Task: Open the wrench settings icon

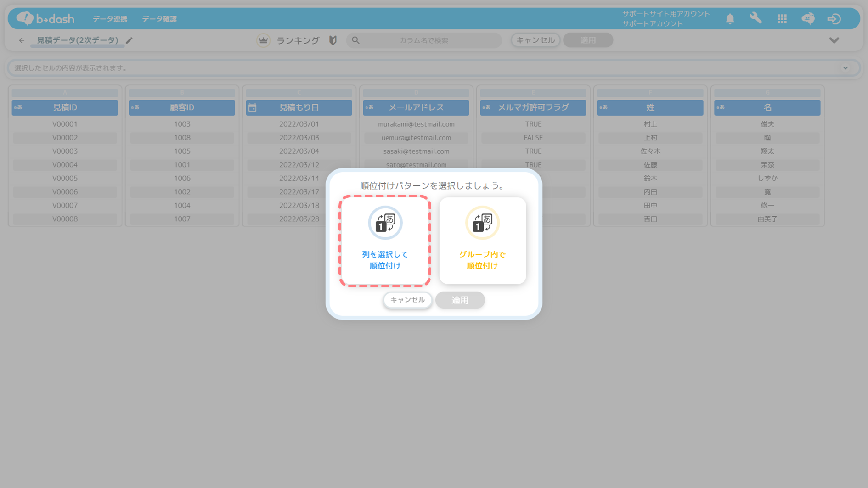Action: (756, 18)
